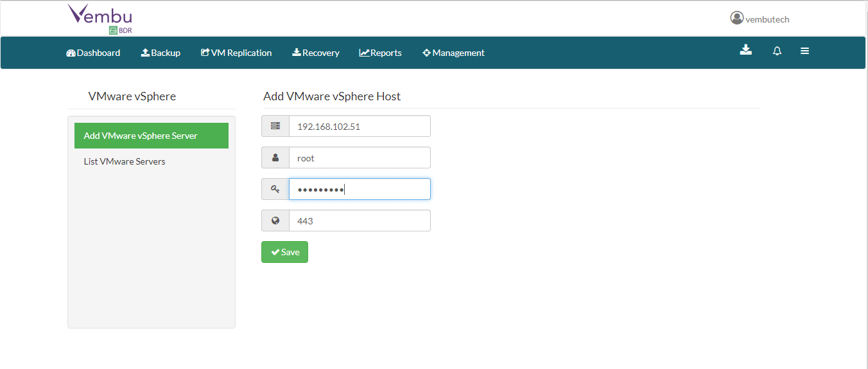This screenshot has width=868, height=369.
Task: Open the Backup menu
Action: click(x=161, y=53)
